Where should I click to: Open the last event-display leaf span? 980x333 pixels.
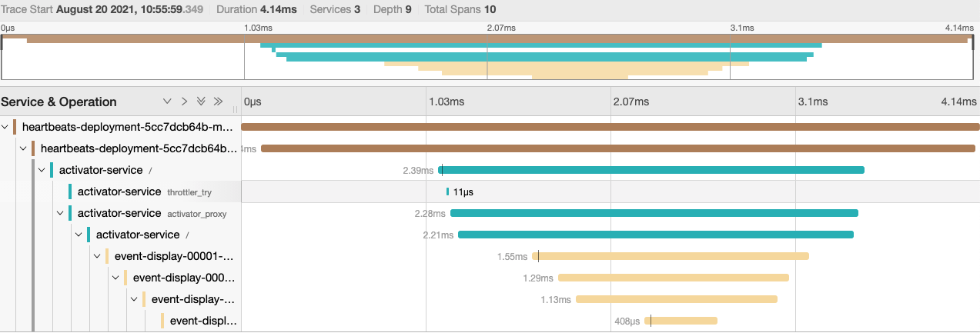pyautogui.click(x=202, y=321)
